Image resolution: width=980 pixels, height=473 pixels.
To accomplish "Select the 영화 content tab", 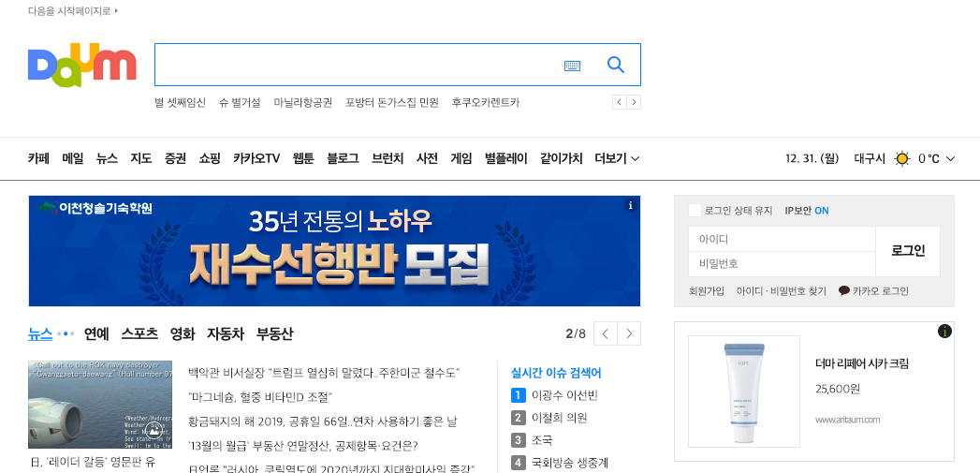I will pos(183,334).
